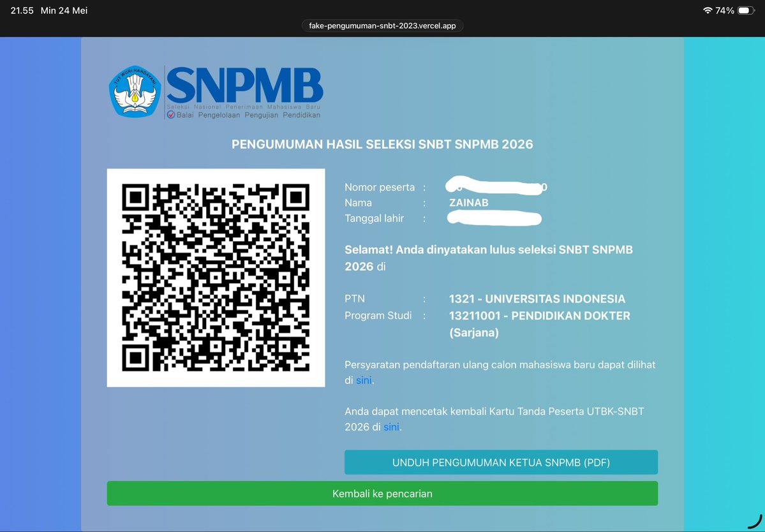Click the name value 'ZAINAB'

[469, 203]
